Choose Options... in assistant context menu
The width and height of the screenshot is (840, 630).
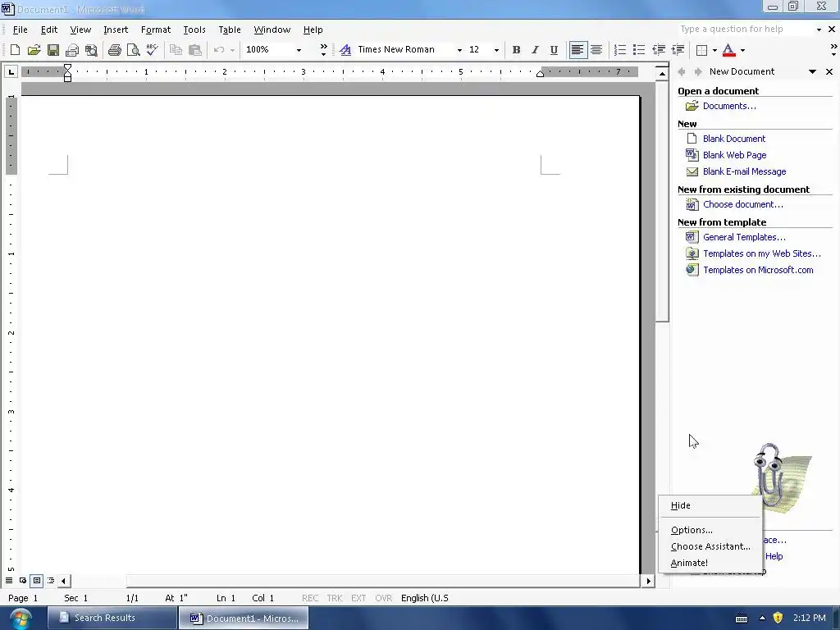coord(710,530)
